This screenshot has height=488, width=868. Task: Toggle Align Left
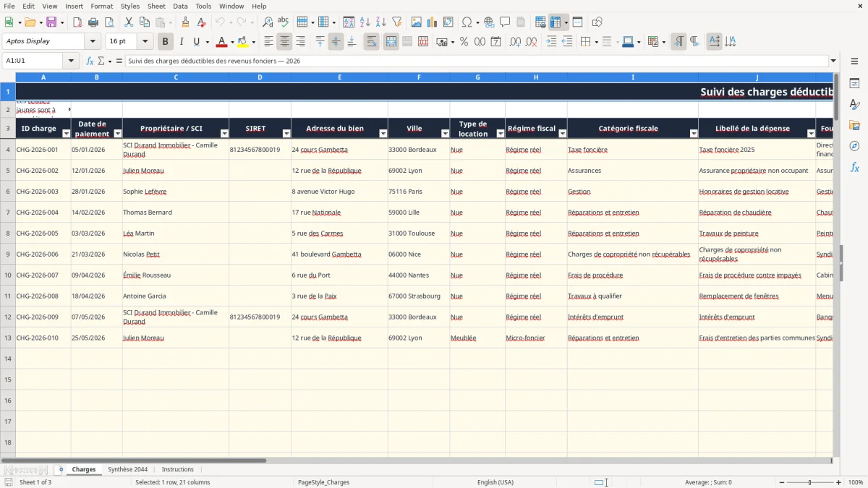tap(268, 42)
